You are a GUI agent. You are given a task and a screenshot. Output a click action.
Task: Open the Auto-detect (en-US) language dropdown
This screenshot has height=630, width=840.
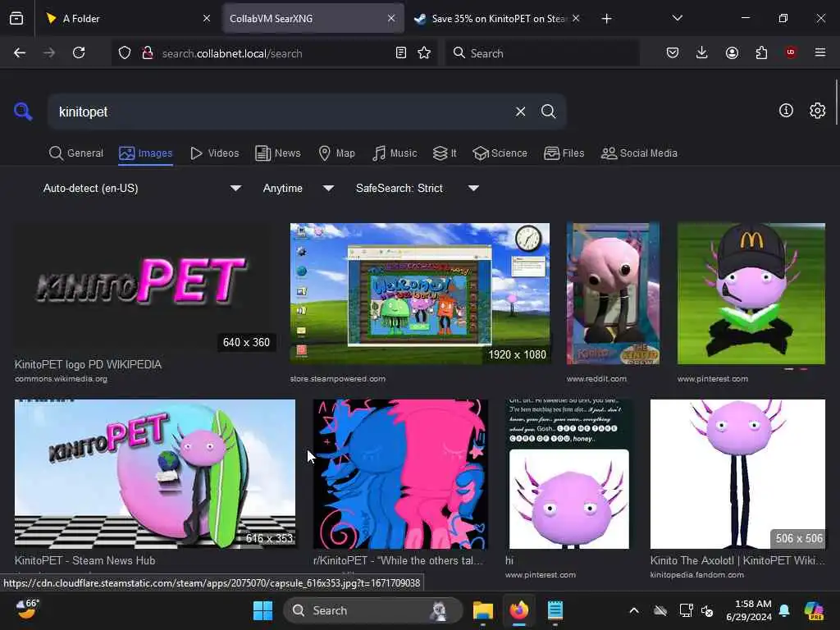pyautogui.click(x=141, y=188)
